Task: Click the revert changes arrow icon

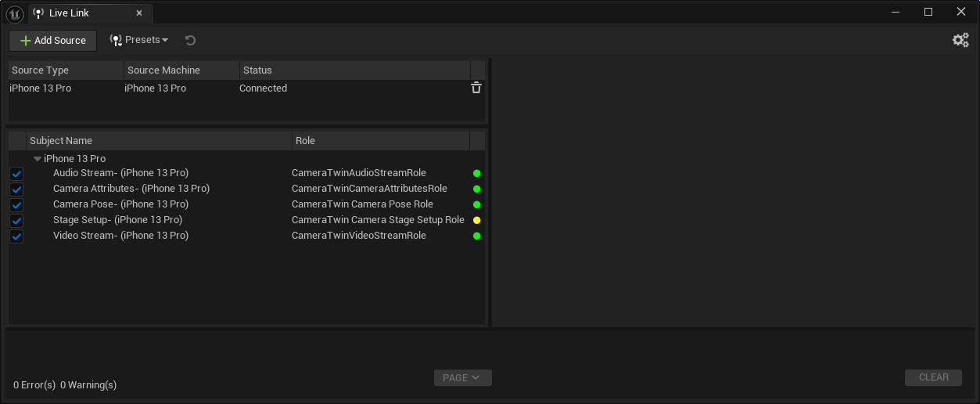Action: (190, 40)
